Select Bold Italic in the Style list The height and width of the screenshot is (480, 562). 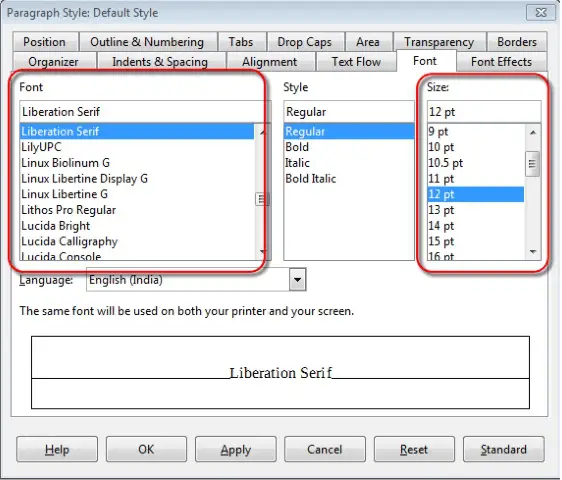311,179
